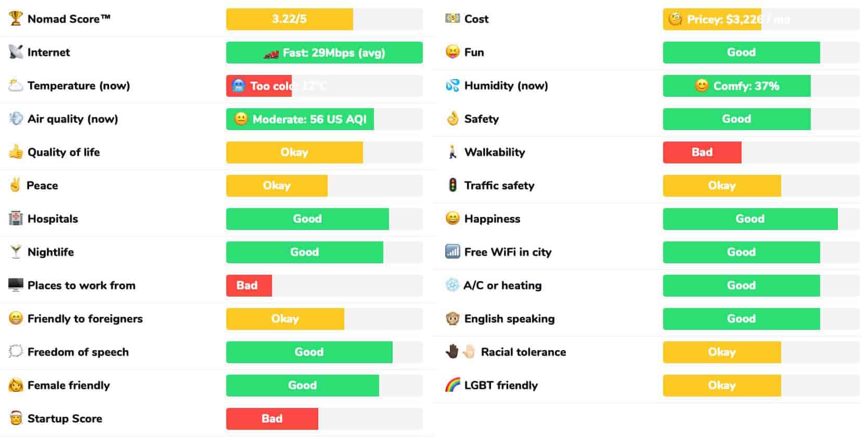
Task: Click the money Cost icon
Action: click(452, 19)
